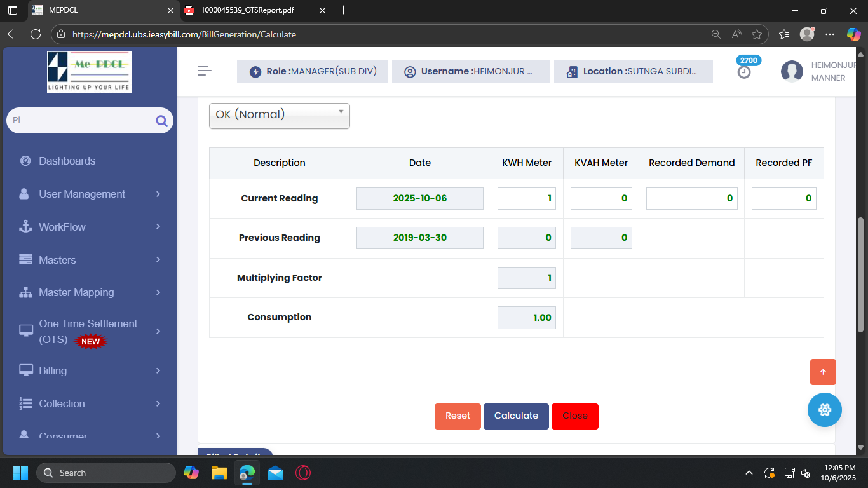The image size is (868, 488).
Task: Click the session timer clock icon
Action: click(x=744, y=72)
